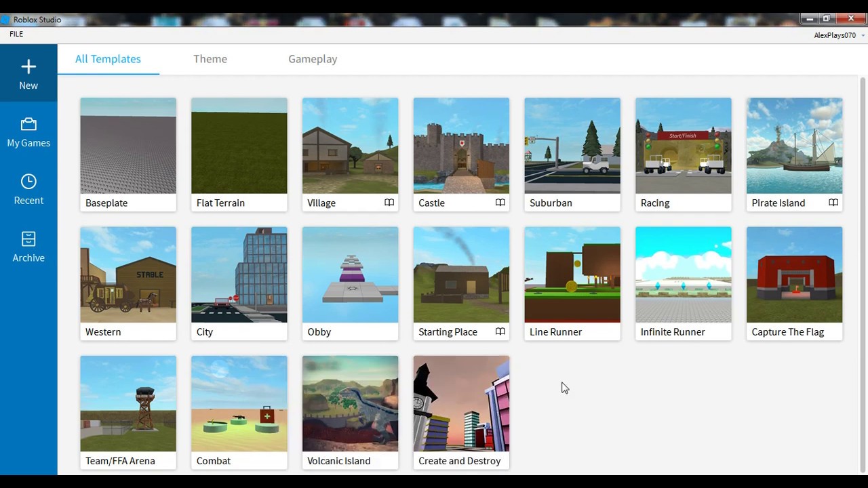
Task: Click the Roblox Studio logo in title bar
Action: pyautogui.click(x=5, y=20)
